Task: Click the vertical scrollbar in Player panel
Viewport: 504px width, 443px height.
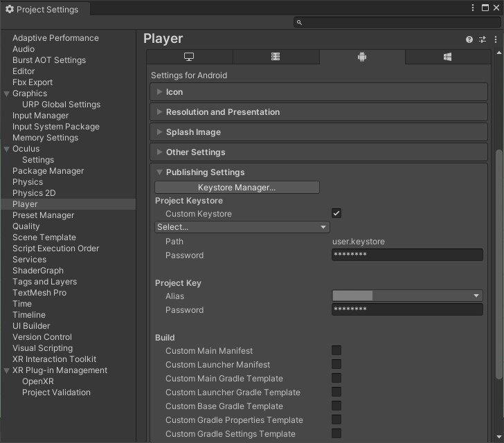Action: 499,263
